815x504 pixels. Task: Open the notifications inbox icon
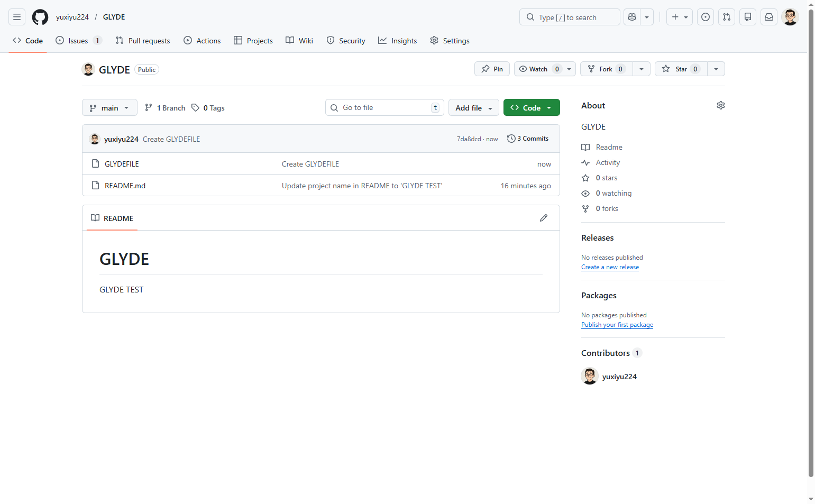(769, 17)
